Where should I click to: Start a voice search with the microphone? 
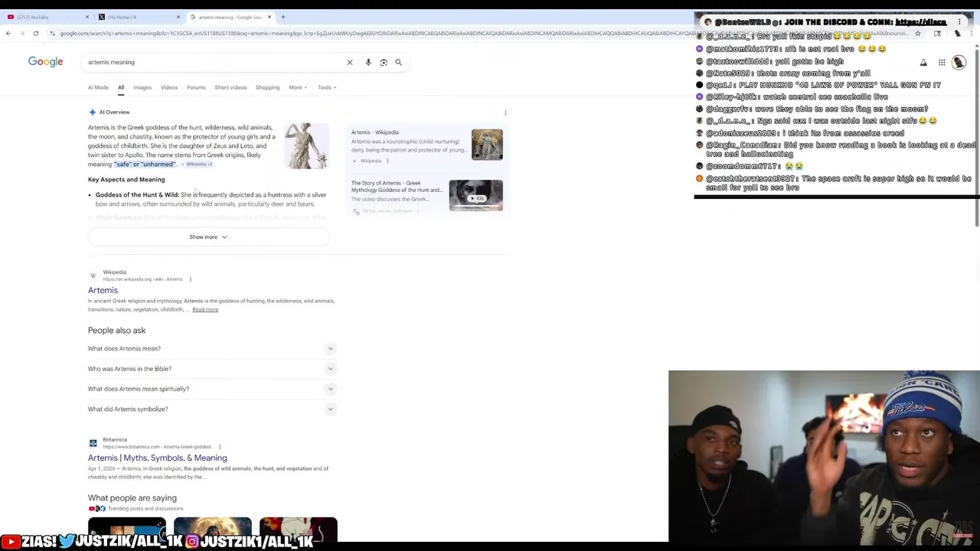pyautogui.click(x=368, y=62)
